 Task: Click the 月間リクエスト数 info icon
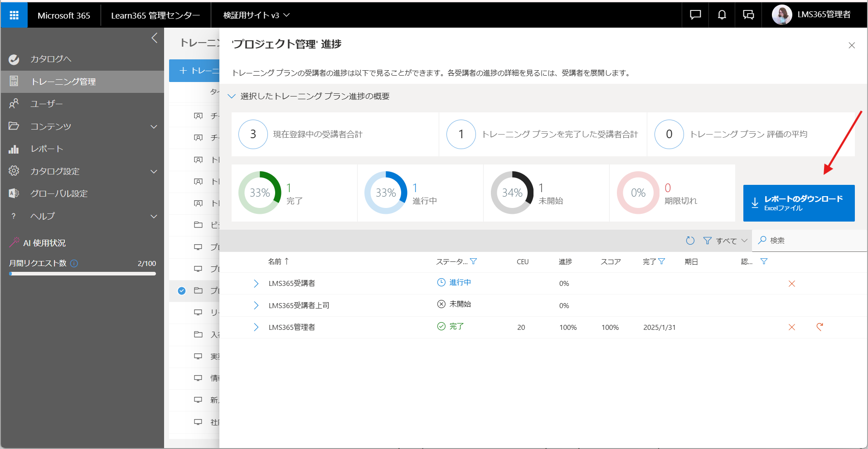coord(74,263)
